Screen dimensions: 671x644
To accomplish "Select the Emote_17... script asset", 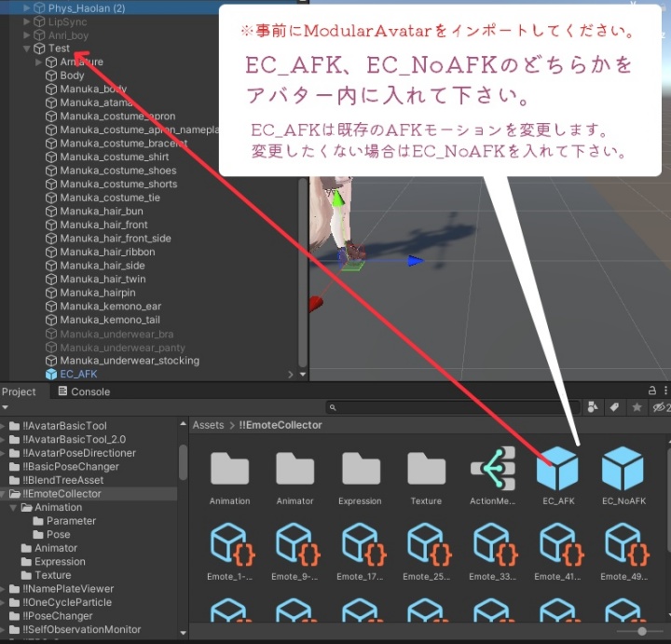I will point(363,544).
